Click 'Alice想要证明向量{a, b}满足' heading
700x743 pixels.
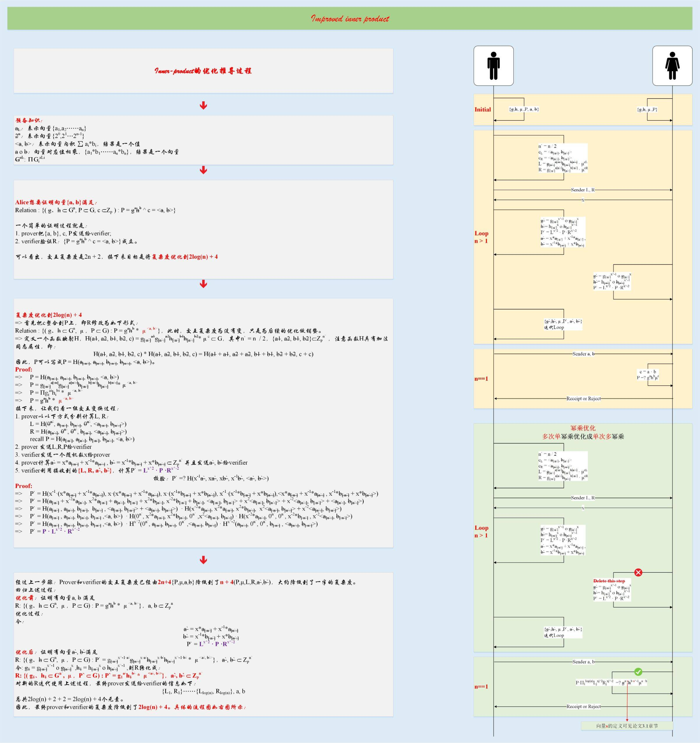click(x=56, y=202)
